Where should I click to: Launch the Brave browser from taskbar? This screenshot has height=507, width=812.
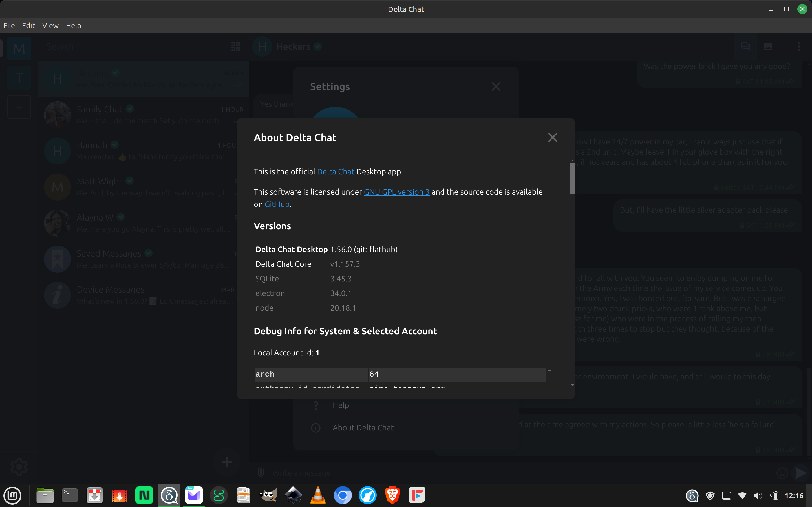(392, 495)
